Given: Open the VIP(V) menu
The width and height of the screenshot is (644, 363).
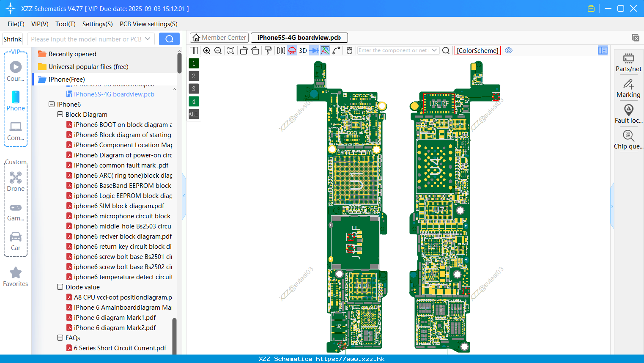Looking at the screenshot, I should [x=40, y=24].
